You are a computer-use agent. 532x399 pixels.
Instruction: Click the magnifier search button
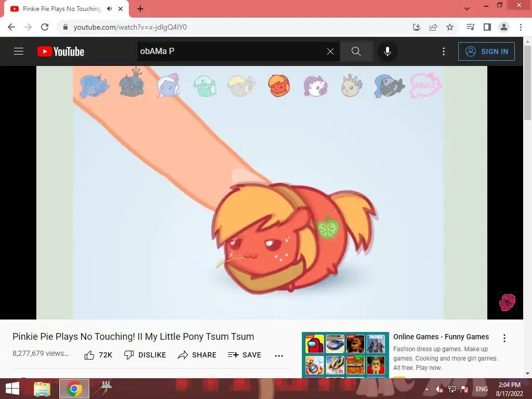tap(356, 51)
